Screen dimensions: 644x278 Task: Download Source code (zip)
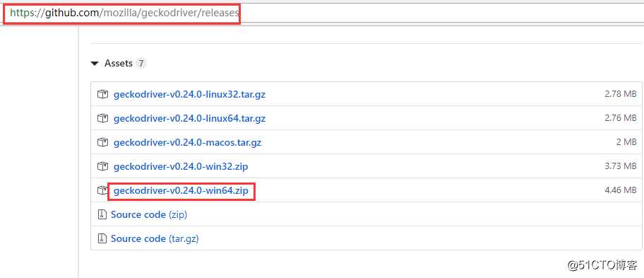coord(149,214)
